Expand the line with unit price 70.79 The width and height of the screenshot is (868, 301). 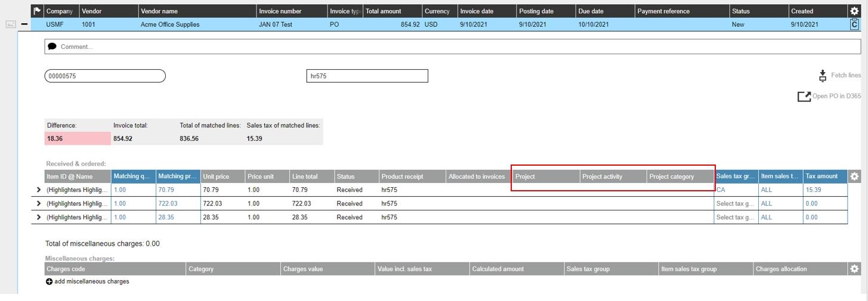click(39, 190)
